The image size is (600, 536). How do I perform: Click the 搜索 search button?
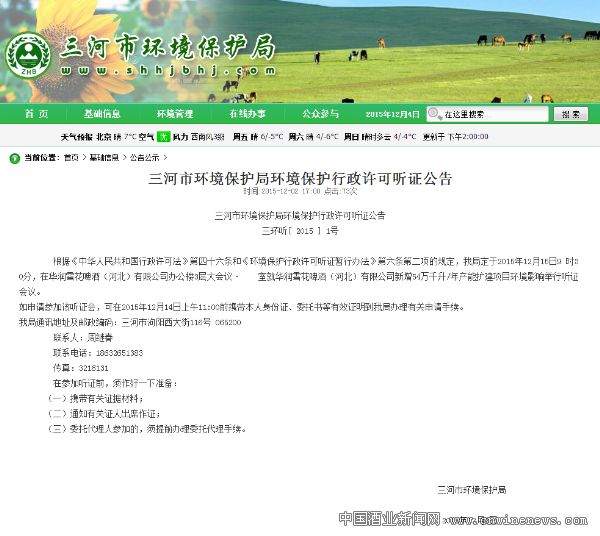click(x=568, y=114)
